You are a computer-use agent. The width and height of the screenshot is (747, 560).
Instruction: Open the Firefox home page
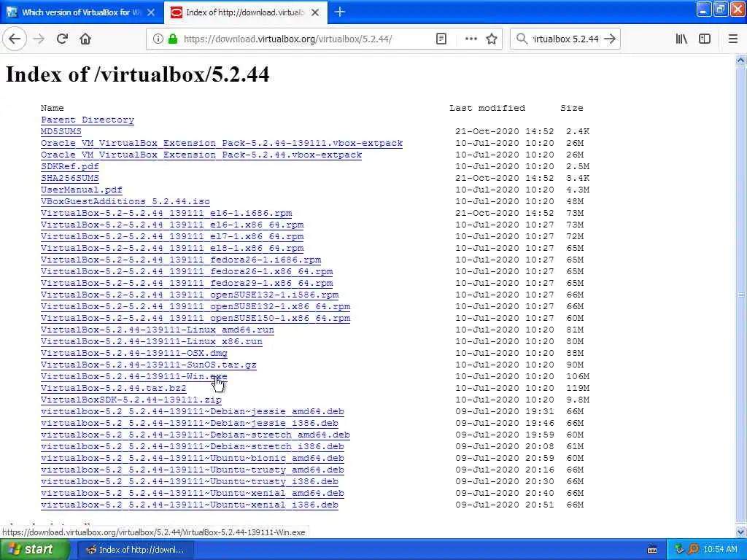coord(85,39)
